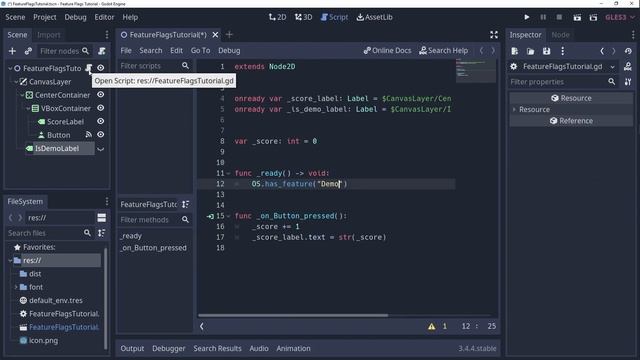The width and height of the screenshot is (640, 360).
Task: Click Inspector property tools icon
Action: (628, 82)
